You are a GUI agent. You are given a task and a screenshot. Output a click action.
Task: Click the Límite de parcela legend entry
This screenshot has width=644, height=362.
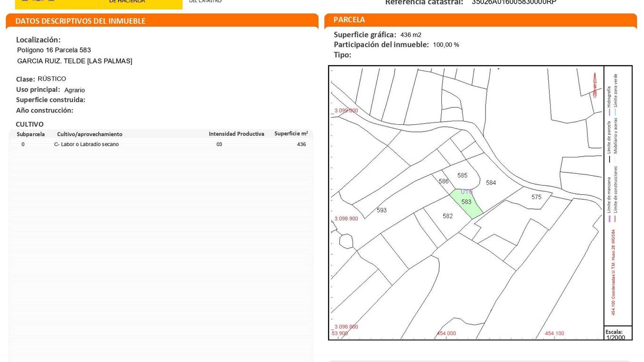point(609,137)
